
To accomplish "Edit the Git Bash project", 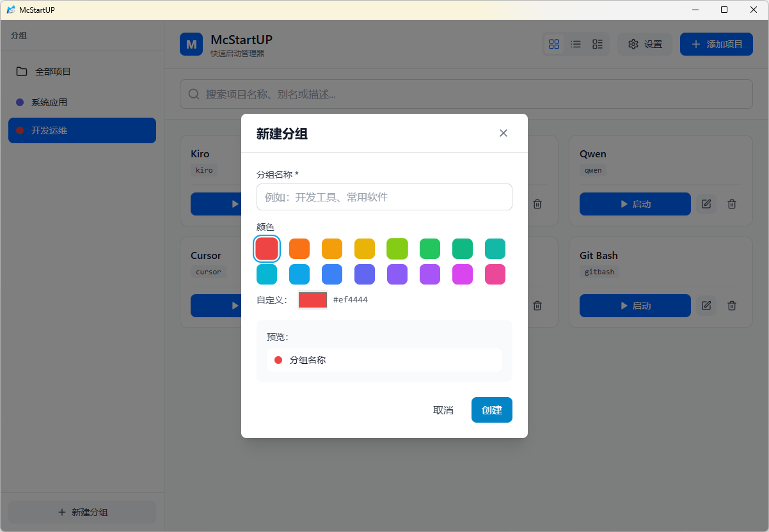I will click(x=706, y=306).
